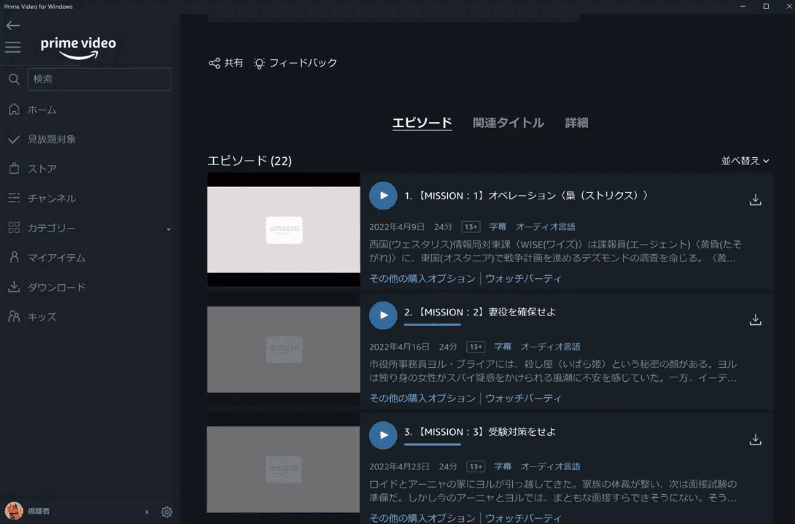The width and height of the screenshot is (795, 524).
Task: Click the episode 1 thumbnail
Action: click(283, 229)
